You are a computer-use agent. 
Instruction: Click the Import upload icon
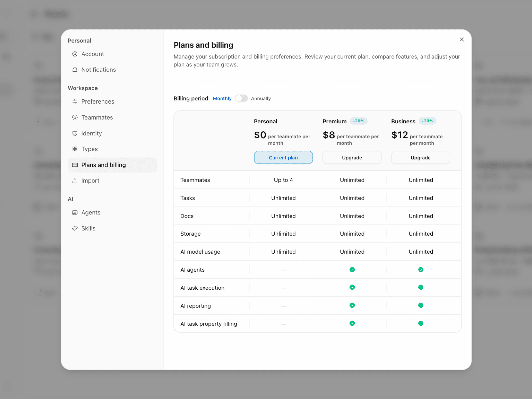click(75, 181)
